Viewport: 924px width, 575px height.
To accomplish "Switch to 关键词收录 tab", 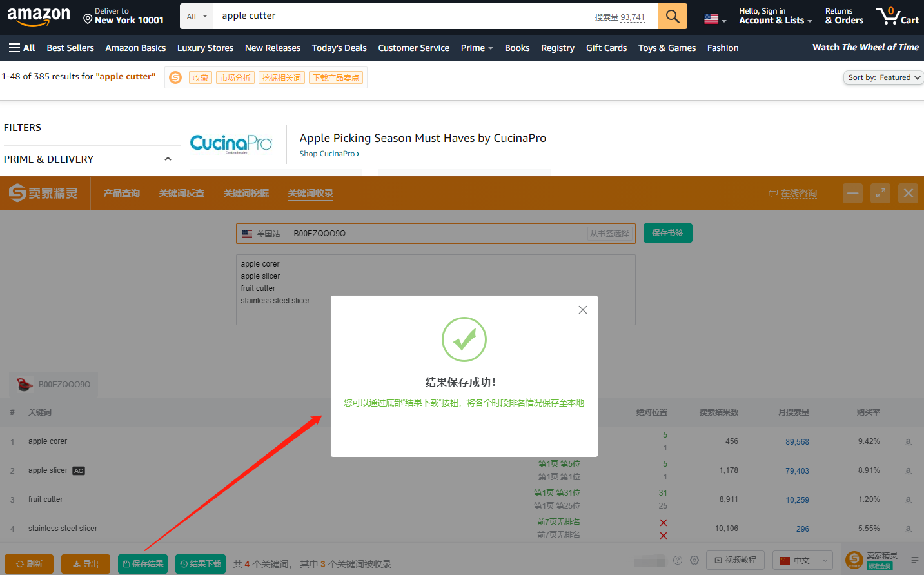I will (311, 193).
